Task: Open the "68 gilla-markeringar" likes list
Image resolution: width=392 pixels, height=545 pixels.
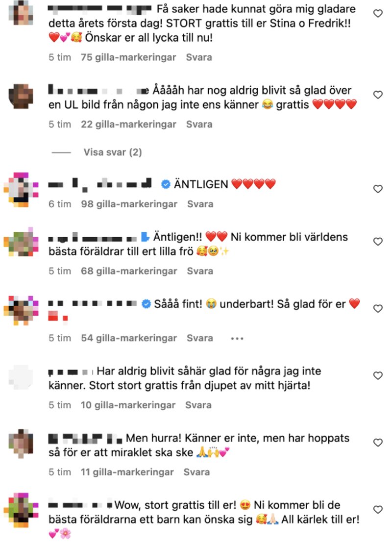Action: pos(129,271)
